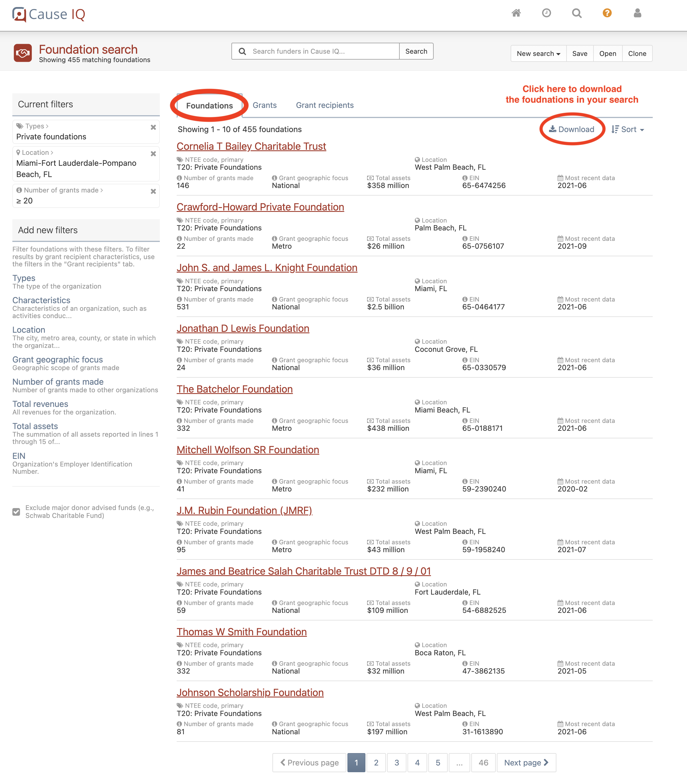The width and height of the screenshot is (687, 784).
Task: Remove the Number of grants made filter
Action: point(153,191)
